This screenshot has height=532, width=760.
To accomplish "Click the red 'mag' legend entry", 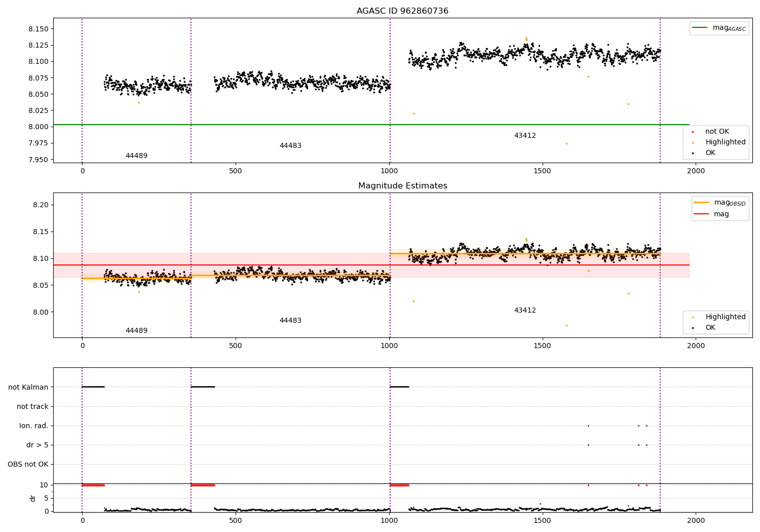I will click(712, 214).
